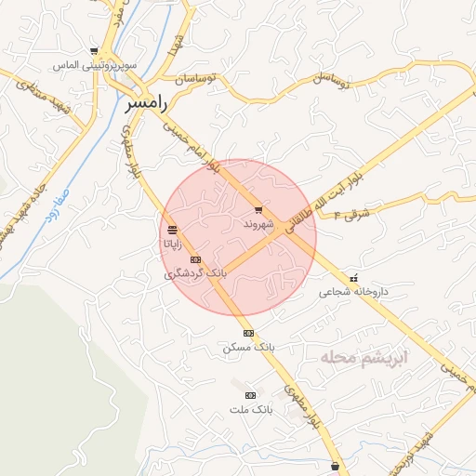Open the زاپاتا burger restaurant icon
Viewport: 476px width, 476px height.
point(172,230)
